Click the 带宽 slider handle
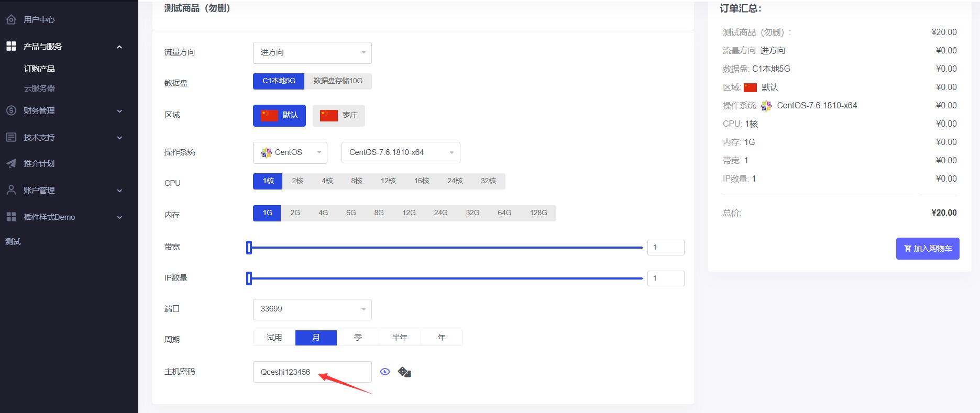This screenshot has height=413, width=980. pos(249,248)
